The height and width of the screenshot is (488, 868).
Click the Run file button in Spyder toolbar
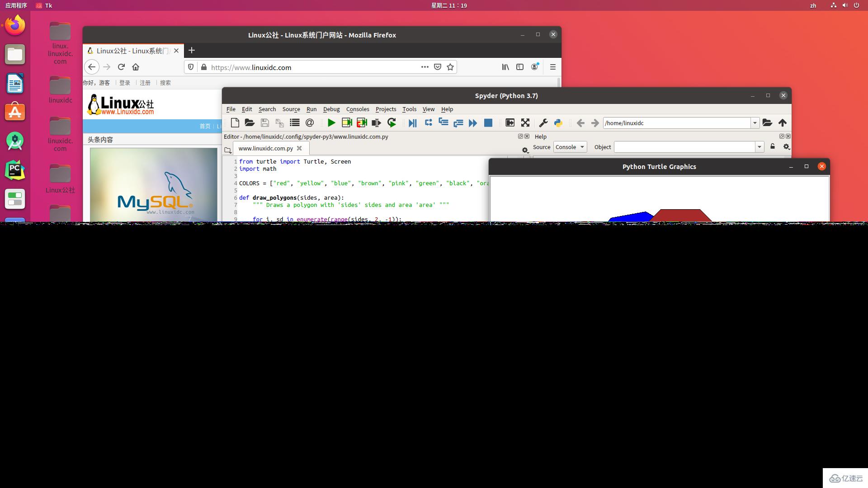click(x=331, y=123)
